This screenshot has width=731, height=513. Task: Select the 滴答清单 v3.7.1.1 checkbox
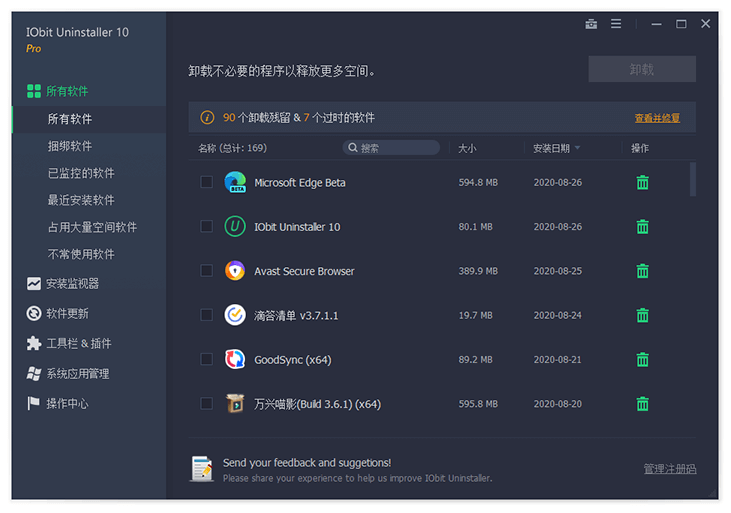207,315
